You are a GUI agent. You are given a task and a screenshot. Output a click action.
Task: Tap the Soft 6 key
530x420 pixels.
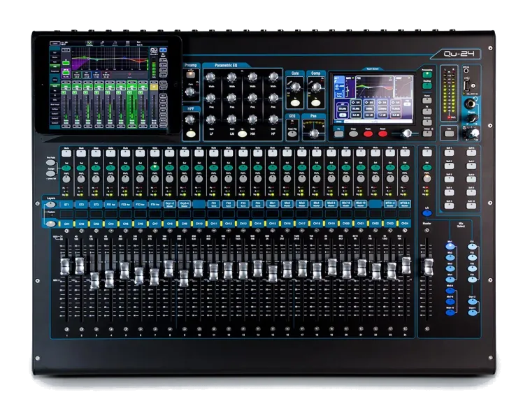[x=471, y=153]
